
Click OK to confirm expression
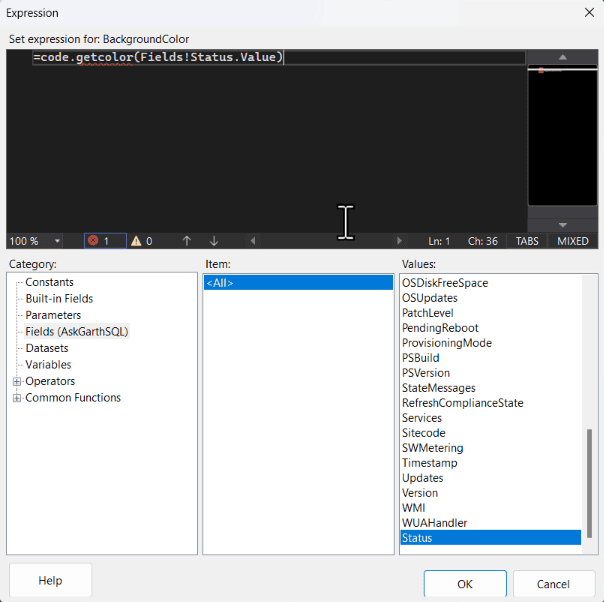[x=465, y=584]
